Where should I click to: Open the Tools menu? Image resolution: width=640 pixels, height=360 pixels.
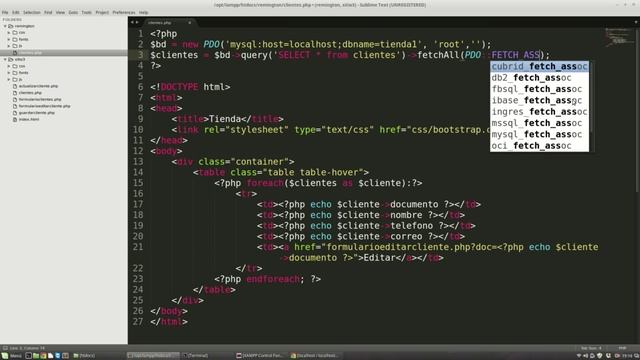pos(87,12)
